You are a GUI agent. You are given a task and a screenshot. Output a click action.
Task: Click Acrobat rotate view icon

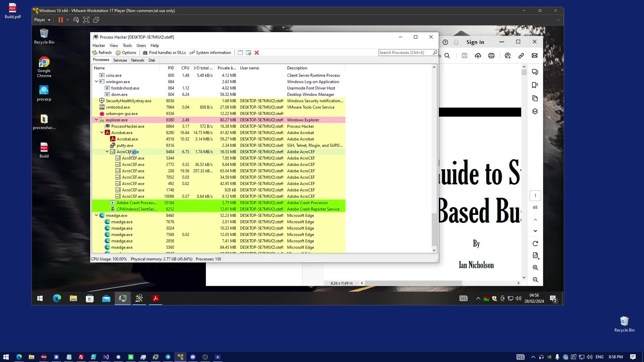[535, 244]
